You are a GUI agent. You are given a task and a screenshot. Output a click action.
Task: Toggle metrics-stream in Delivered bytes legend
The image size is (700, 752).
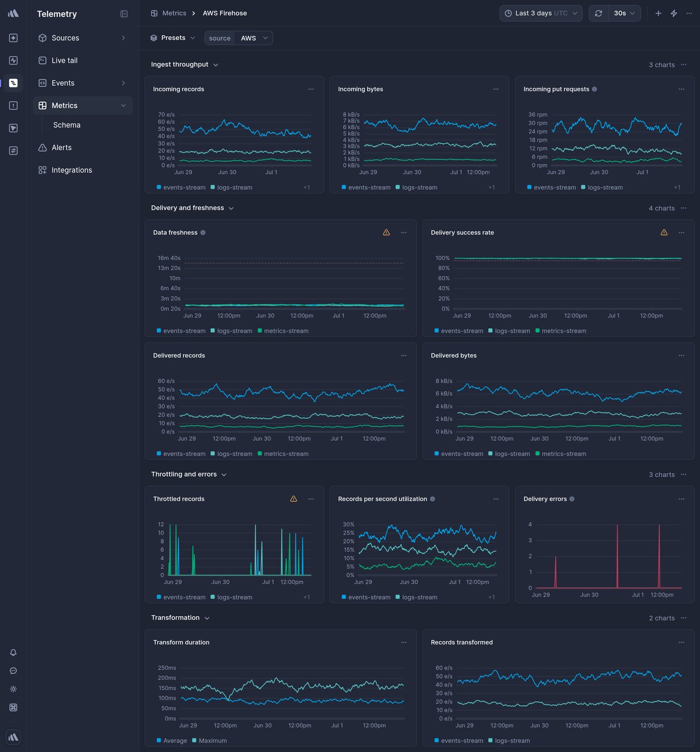point(560,454)
